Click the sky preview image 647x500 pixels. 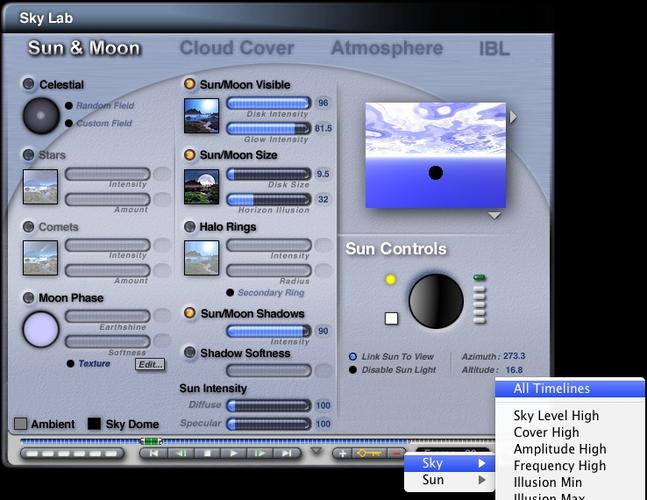point(436,155)
